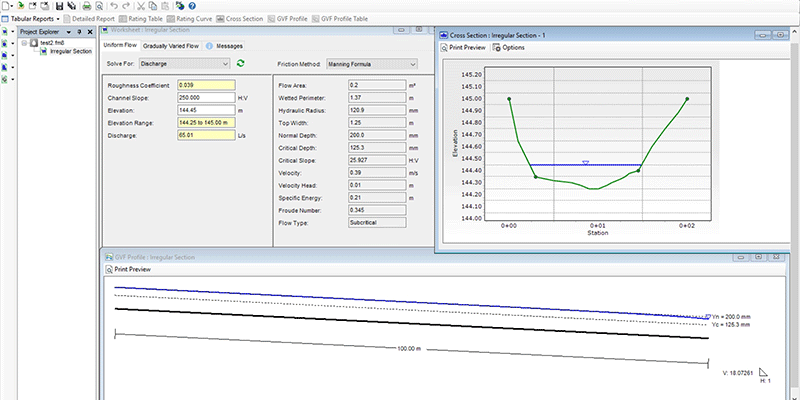Viewport: 800px width, 400px height.
Task: Click the Save icon in the toolbar
Action: (x=60, y=6)
